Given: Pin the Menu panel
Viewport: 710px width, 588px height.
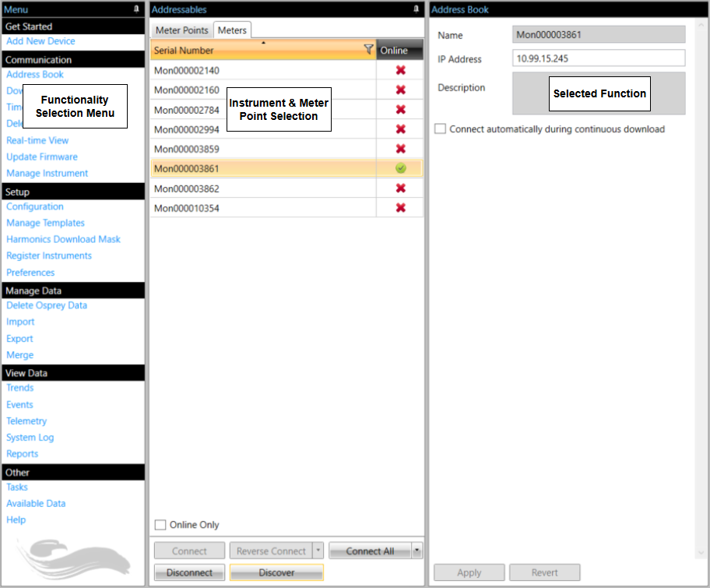Looking at the screenshot, I should 136,9.
